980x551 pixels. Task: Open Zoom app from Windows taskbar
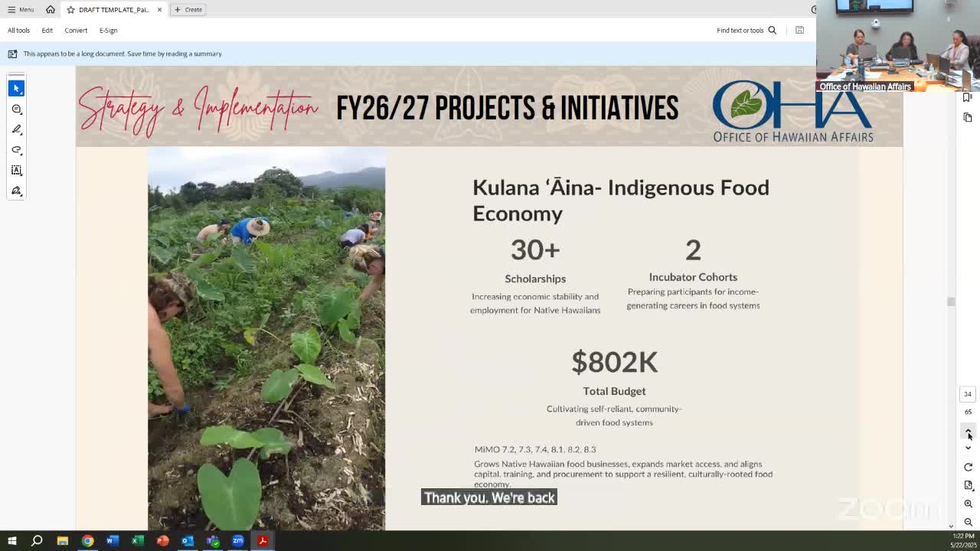[237, 541]
